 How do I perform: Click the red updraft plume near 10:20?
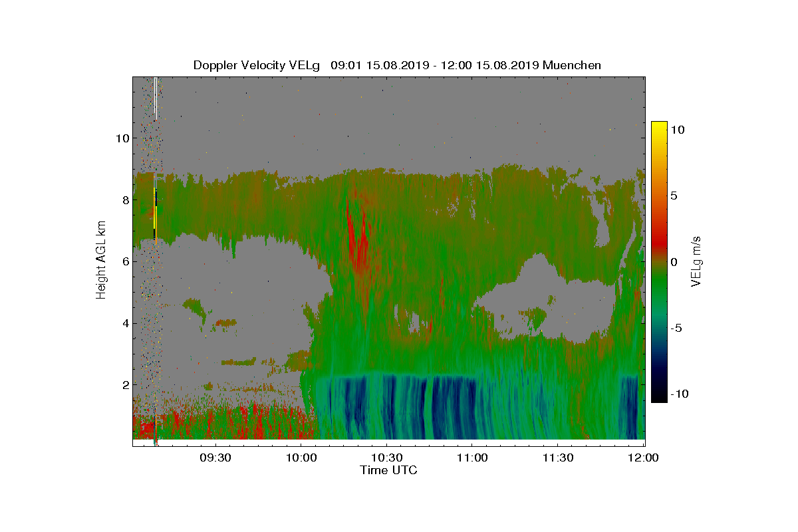click(359, 239)
